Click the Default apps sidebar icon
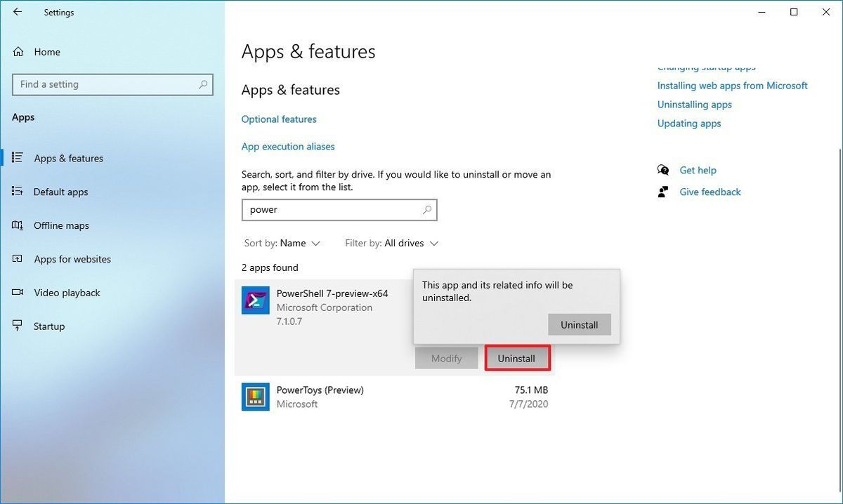 pyautogui.click(x=18, y=192)
